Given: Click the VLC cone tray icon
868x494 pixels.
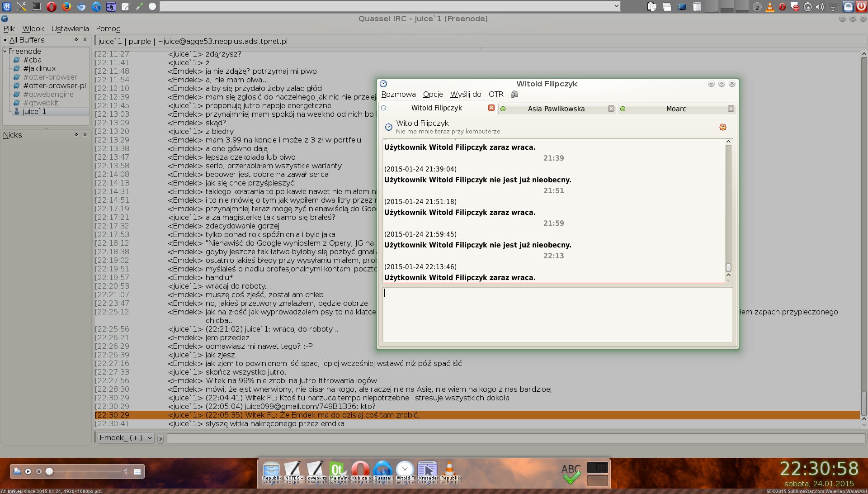Looking at the screenshot, I should click(769, 7).
